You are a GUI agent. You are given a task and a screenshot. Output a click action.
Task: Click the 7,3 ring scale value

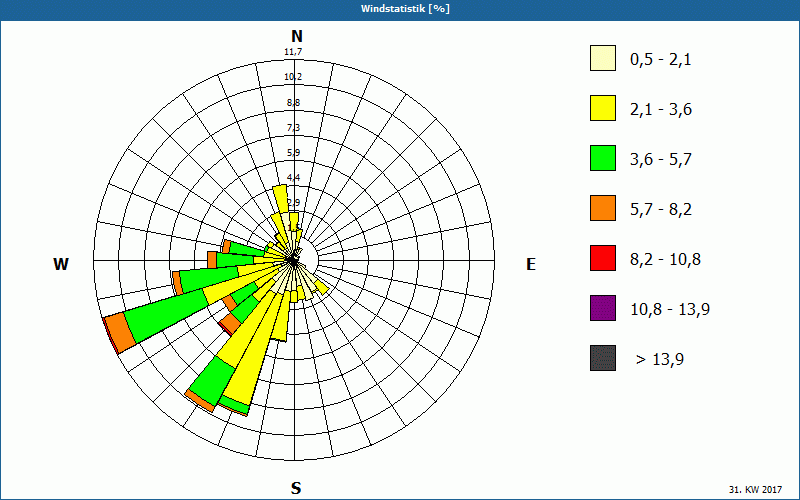click(x=293, y=128)
